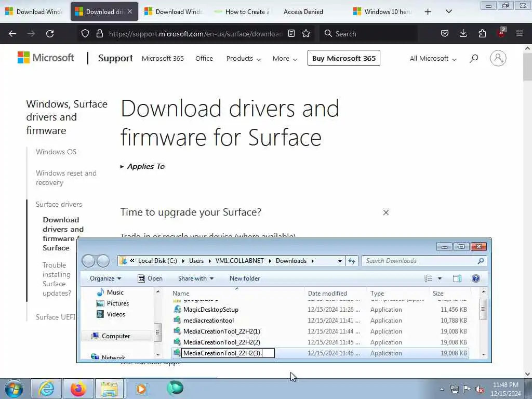The width and height of the screenshot is (532, 399).
Task: Open Explorer's Organize menu
Action: tap(105, 278)
